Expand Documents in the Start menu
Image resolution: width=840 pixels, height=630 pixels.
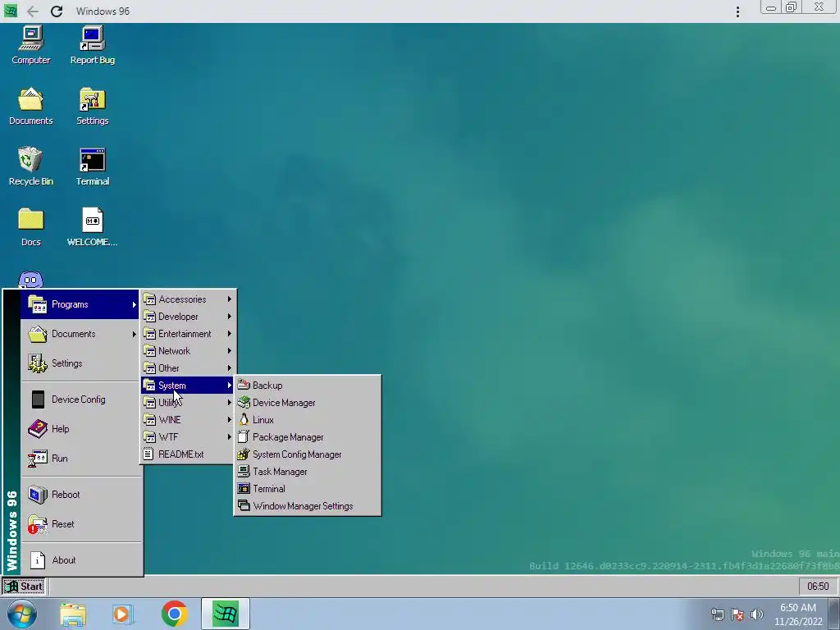point(81,334)
